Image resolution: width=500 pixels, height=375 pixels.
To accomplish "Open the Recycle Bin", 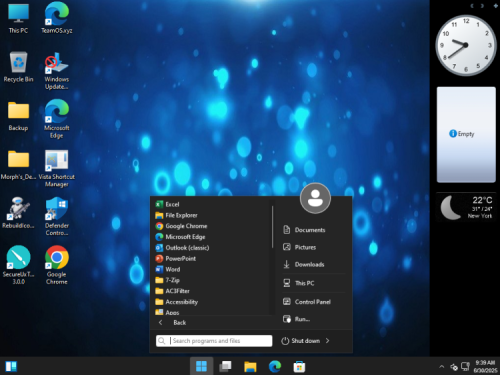I will pos(18,67).
